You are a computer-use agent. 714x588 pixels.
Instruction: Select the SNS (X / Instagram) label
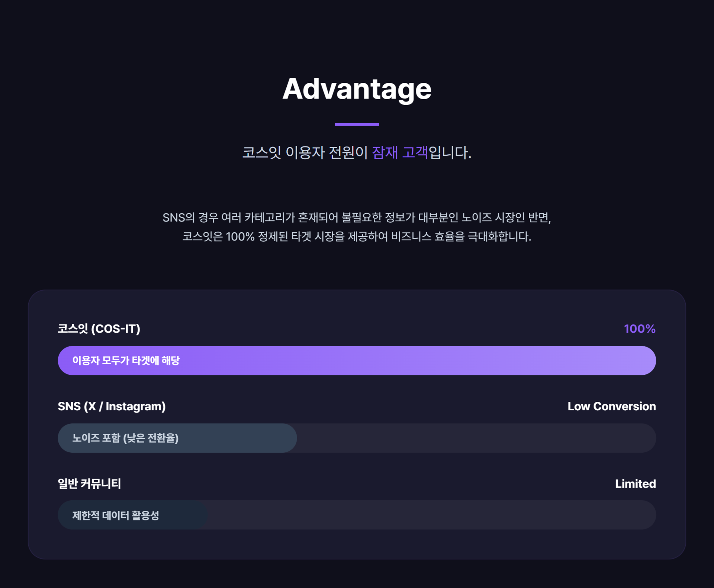click(x=112, y=406)
